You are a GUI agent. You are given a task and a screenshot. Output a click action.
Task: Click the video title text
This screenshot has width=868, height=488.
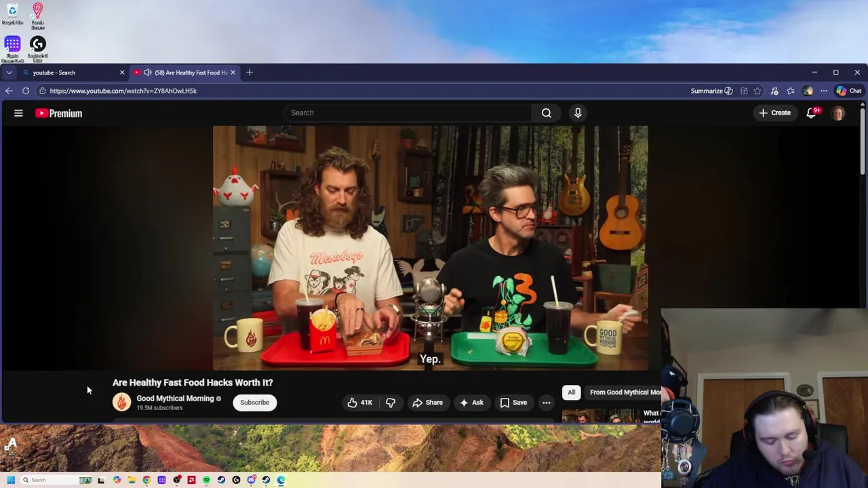(x=193, y=383)
